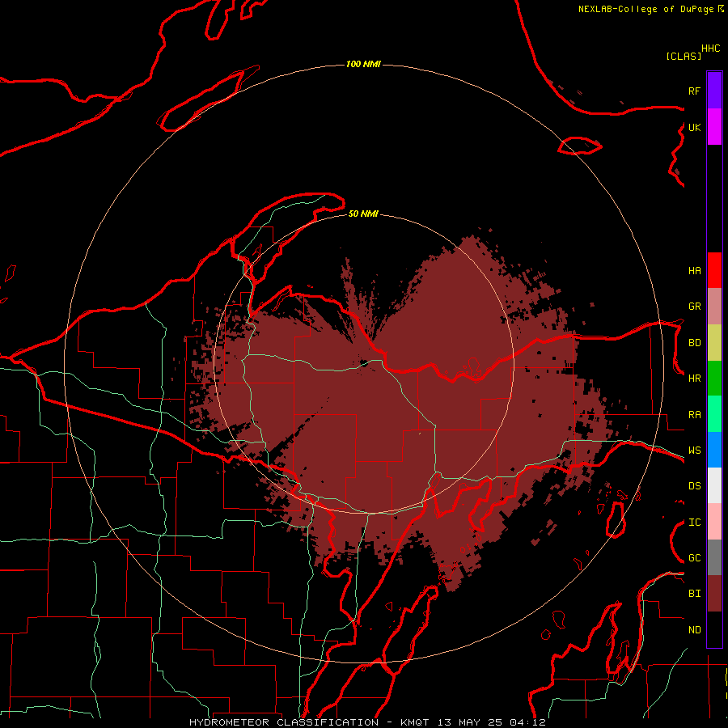Click the GC legend label
The height and width of the screenshot is (728, 728).
694,558
